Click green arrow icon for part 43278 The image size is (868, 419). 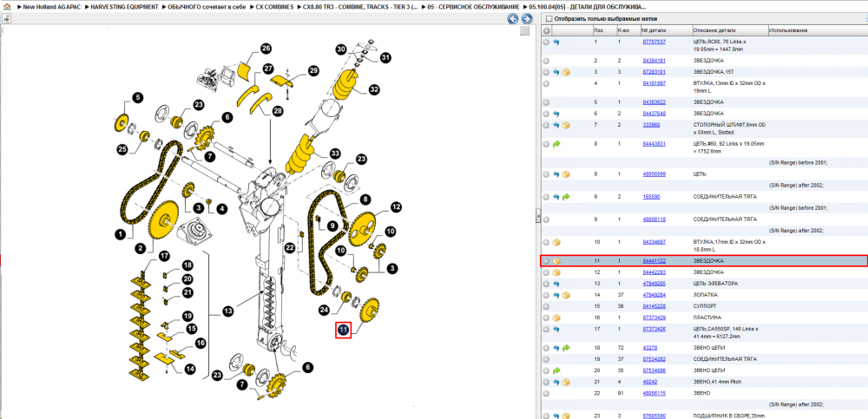(566, 348)
